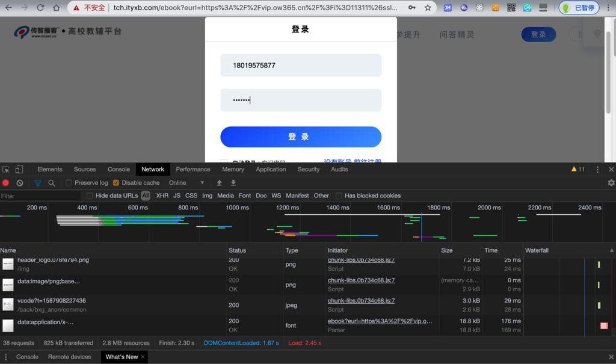
Task: Click the 已暂停 profile button
Action: pyautogui.click(x=579, y=7)
